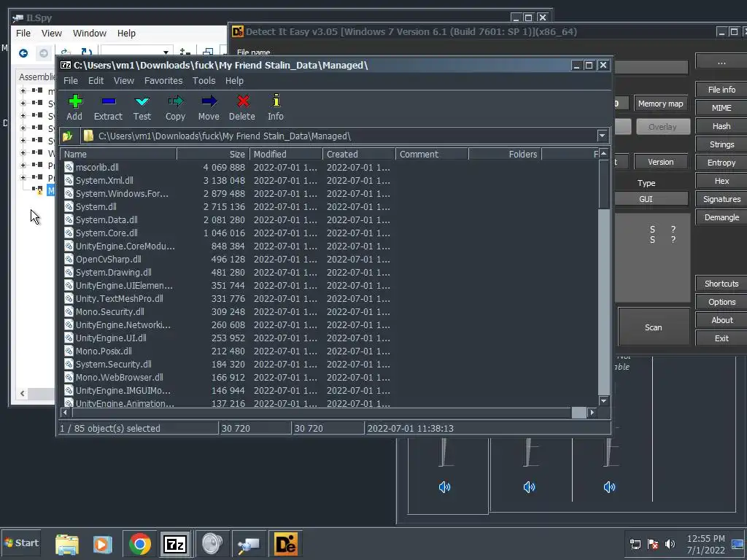
Task: Click the network icon in the system tray
Action: pos(635,544)
